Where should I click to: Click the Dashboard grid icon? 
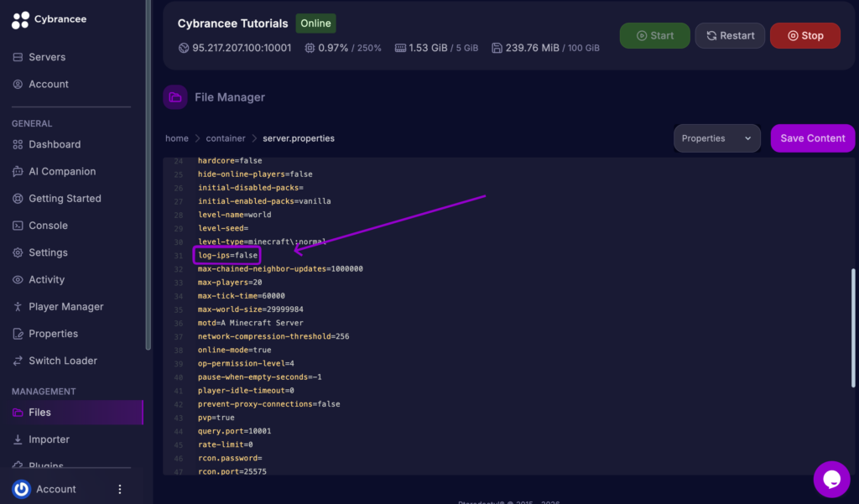click(x=18, y=144)
